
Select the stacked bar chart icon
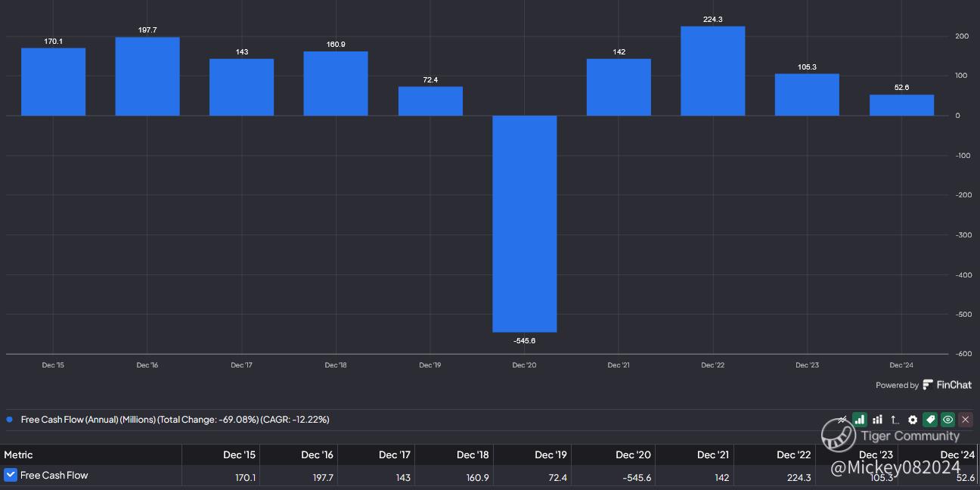[877, 420]
